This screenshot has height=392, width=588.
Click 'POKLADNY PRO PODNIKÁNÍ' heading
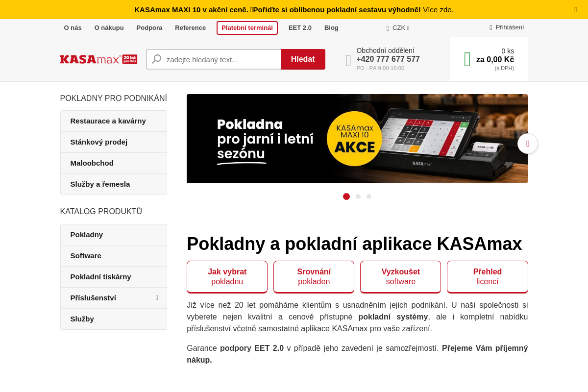(x=114, y=98)
